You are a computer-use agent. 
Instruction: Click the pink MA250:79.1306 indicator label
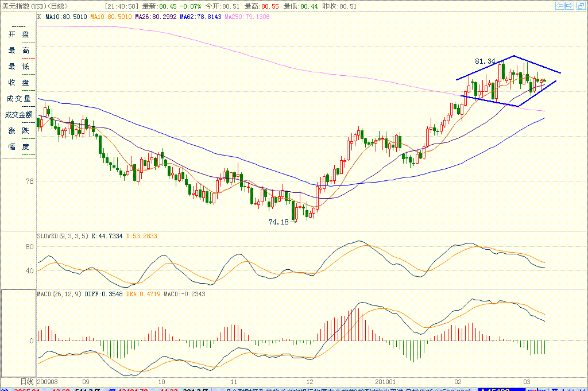pos(247,17)
